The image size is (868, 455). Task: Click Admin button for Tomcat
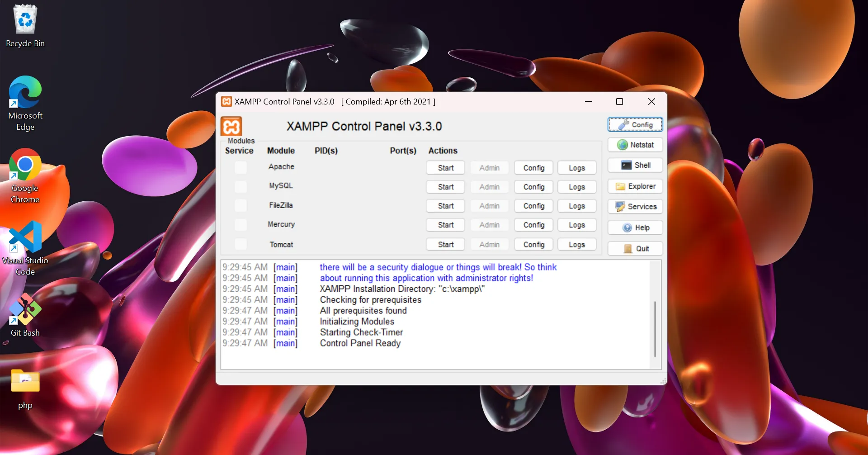pyautogui.click(x=490, y=244)
